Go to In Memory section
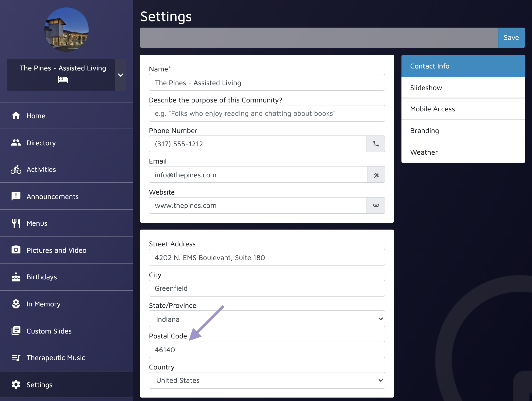The height and width of the screenshot is (401, 532). (x=66, y=304)
